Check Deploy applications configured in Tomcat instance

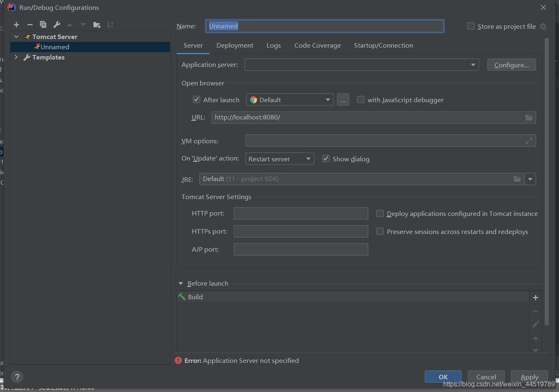click(380, 213)
